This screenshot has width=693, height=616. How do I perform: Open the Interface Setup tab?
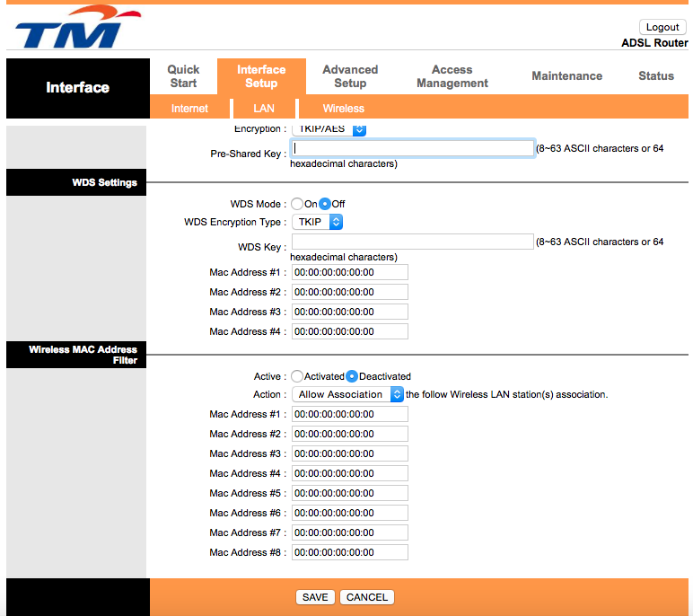[261, 76]
